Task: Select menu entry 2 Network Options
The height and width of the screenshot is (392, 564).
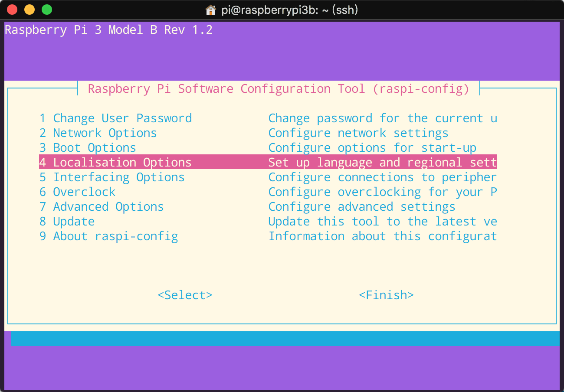Action: (x=98, y=133)
